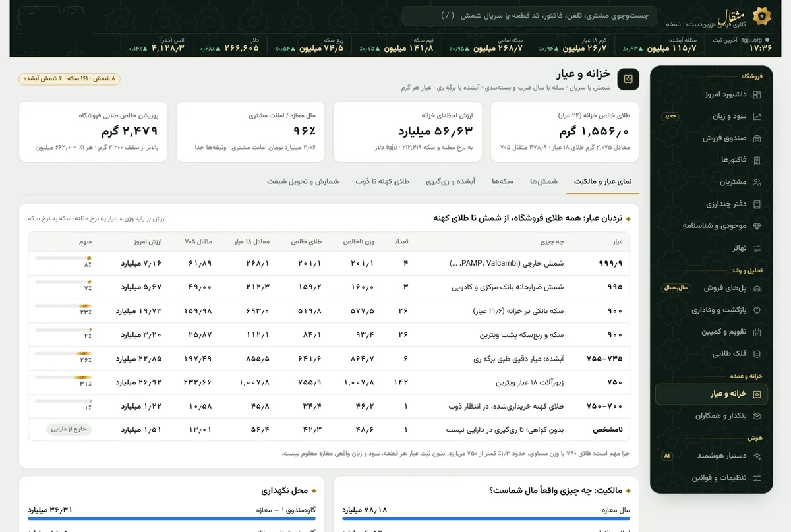The height and width of the screenshot is (532, 791).
Task: Select شمارش و تحویل شیفت tab
Action: [x=303, y=181]
